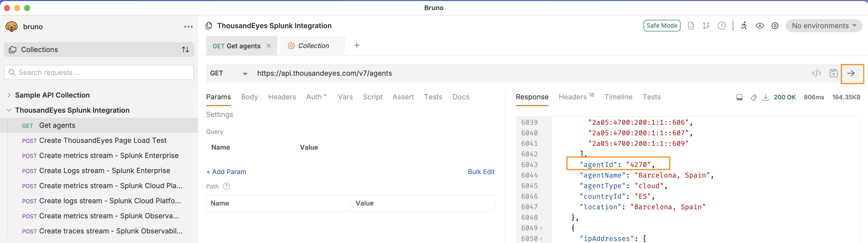Click the Bulk Edit link
The width and height of the screenshot is (868, 243).
coord(481,172)
